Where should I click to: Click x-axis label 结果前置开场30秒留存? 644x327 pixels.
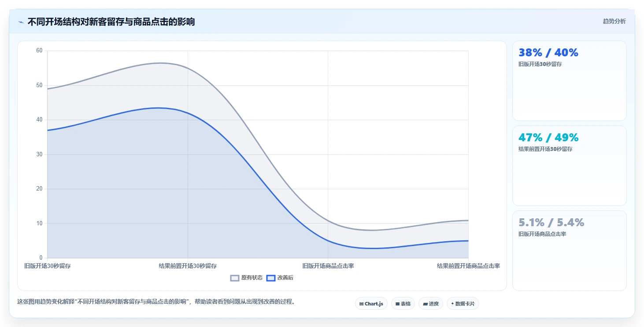point(188,266)
